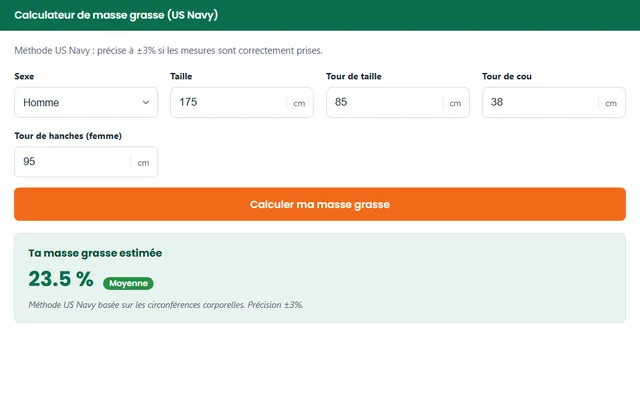
Task: Click the Sexe field label
Action: (24, 76)
